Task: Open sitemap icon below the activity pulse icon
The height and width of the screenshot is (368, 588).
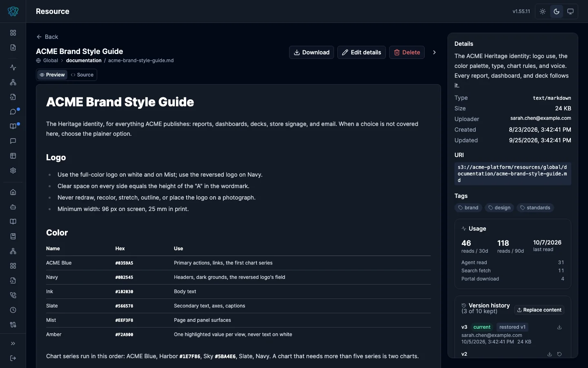Action: (x=13, y=82)
